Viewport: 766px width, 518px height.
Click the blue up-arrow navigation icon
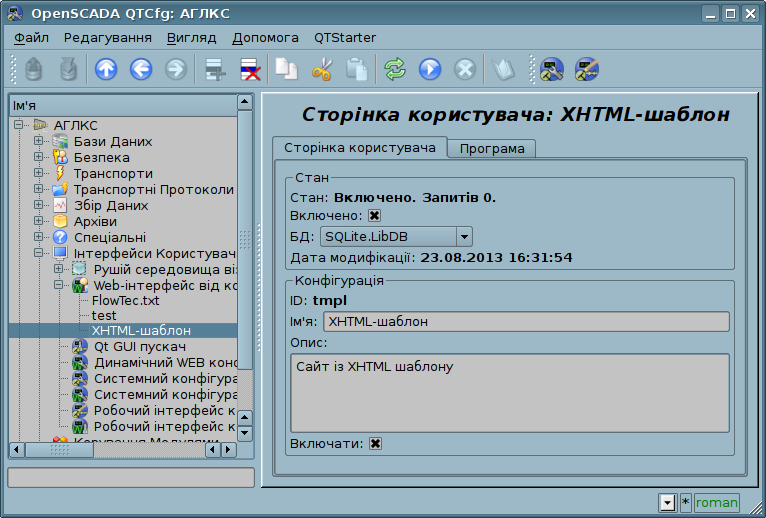point(105,70)
